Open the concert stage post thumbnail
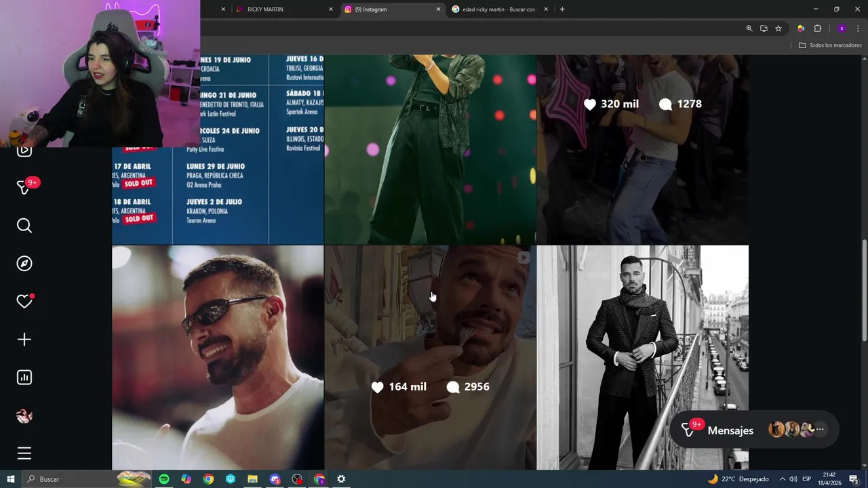The width and height of the screenshot is (868, 488). (430, 149)
